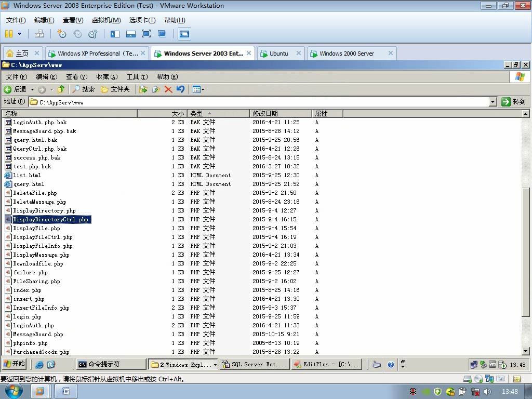Click the red X delete icon

168,89
